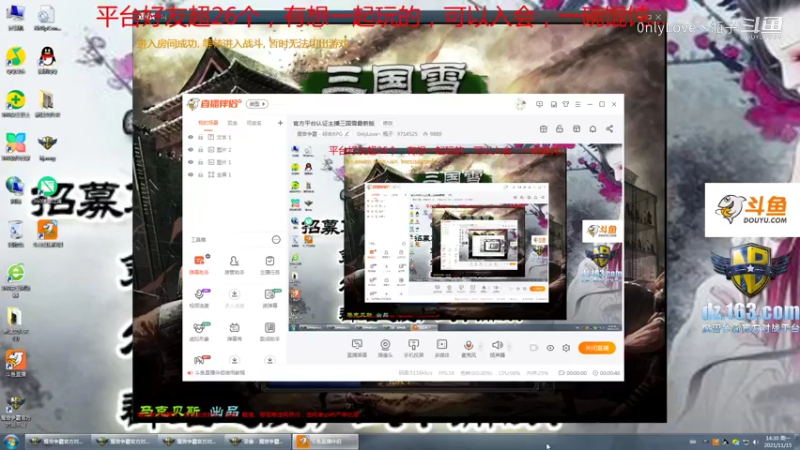Switch to the third scene tab
This screenshot has width=800, height=450.
point(254,123)
